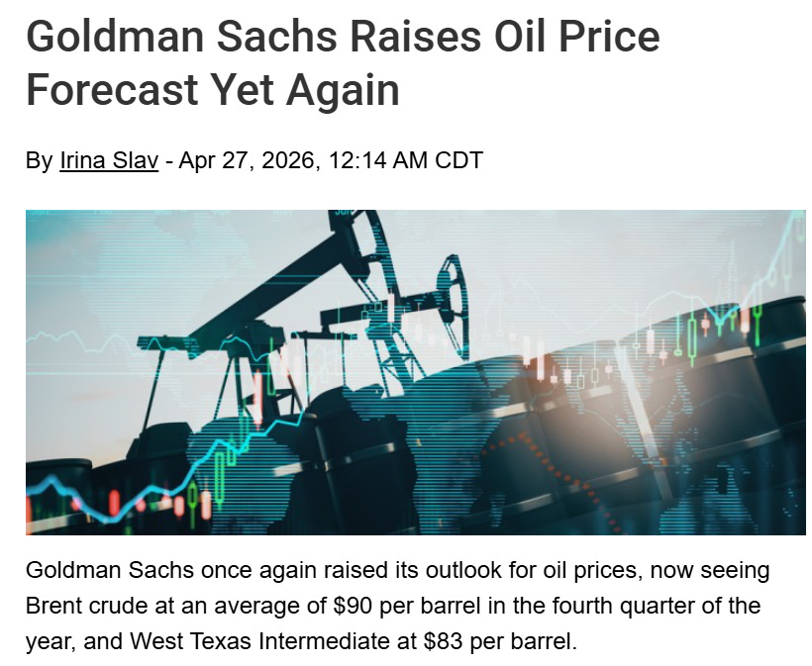Image resolution: width=812 pixels, height=666 pixels.
Task: Open the Irina Slav author link
Action: 109,160
